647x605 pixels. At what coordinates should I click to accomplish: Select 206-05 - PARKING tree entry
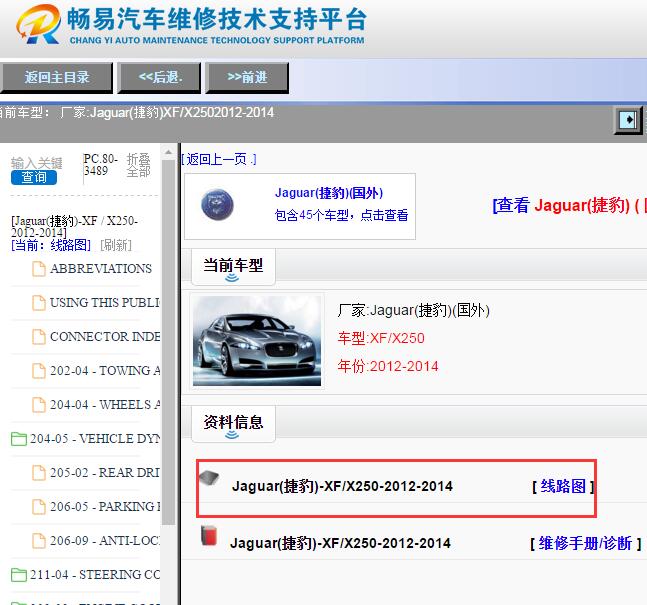[105, 506]
